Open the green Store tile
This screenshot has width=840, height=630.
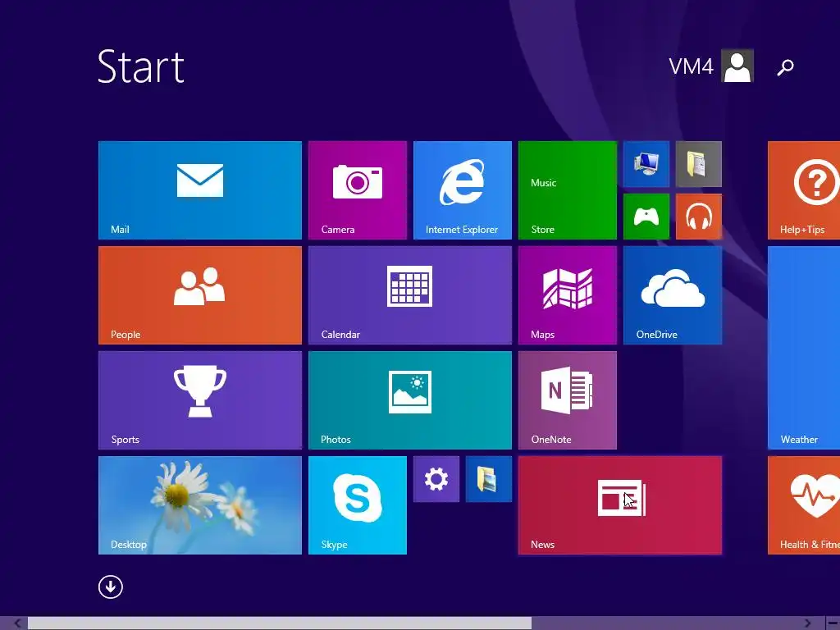click(x=568, y=190)
